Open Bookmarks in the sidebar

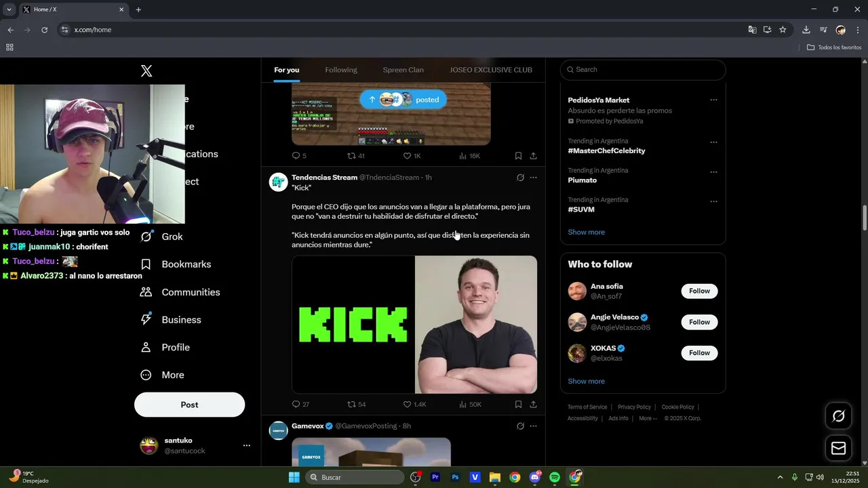pos(176,264)
